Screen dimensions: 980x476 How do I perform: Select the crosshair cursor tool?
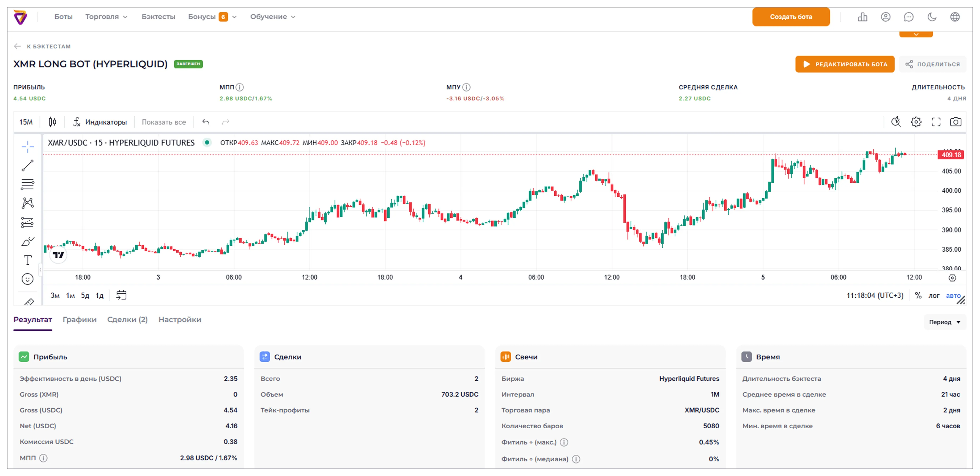(28, 147)
